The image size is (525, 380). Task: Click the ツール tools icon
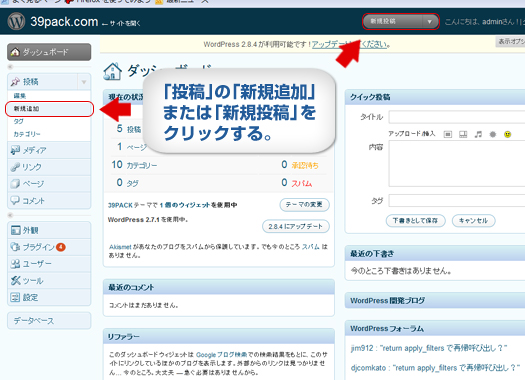(x=15, y=280)
